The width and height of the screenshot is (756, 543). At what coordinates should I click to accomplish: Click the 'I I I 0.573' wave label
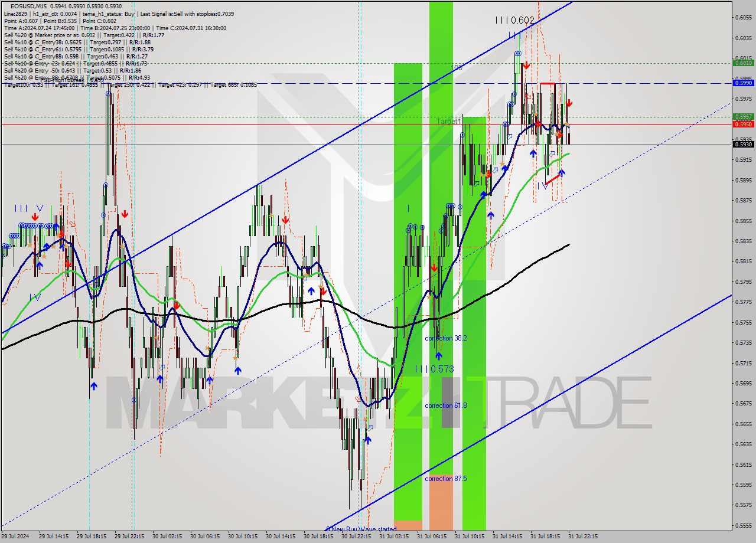[x=434, y=369]
